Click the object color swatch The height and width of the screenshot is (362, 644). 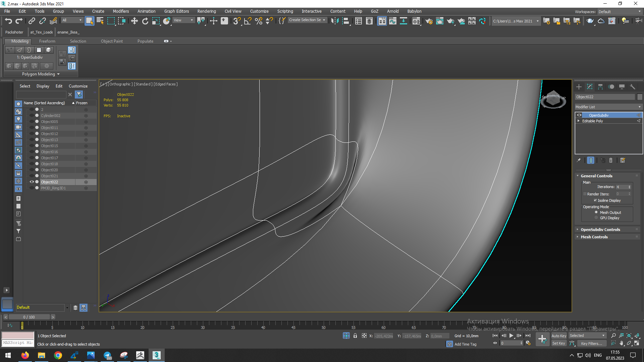640,97
